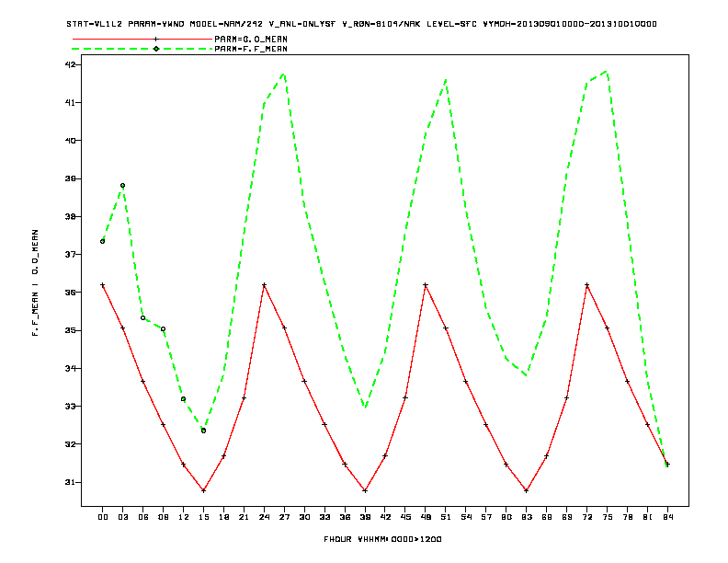Click the FHOUR VHHMM horizontal axis title
This screenshot has height=563, width=728.
[x=382, y=539]
